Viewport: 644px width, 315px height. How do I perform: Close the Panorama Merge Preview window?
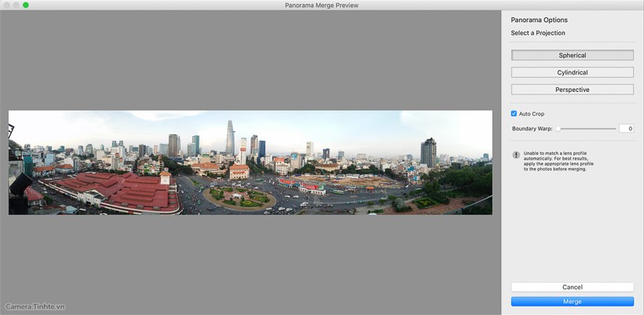(x=5, y=5)
